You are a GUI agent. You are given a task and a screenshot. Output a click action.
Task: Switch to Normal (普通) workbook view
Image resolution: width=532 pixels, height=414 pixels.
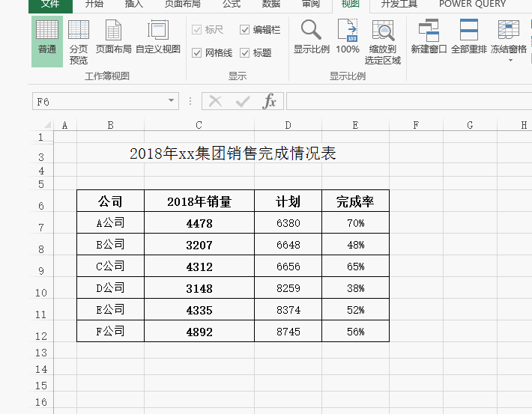(x=47, y=41)
